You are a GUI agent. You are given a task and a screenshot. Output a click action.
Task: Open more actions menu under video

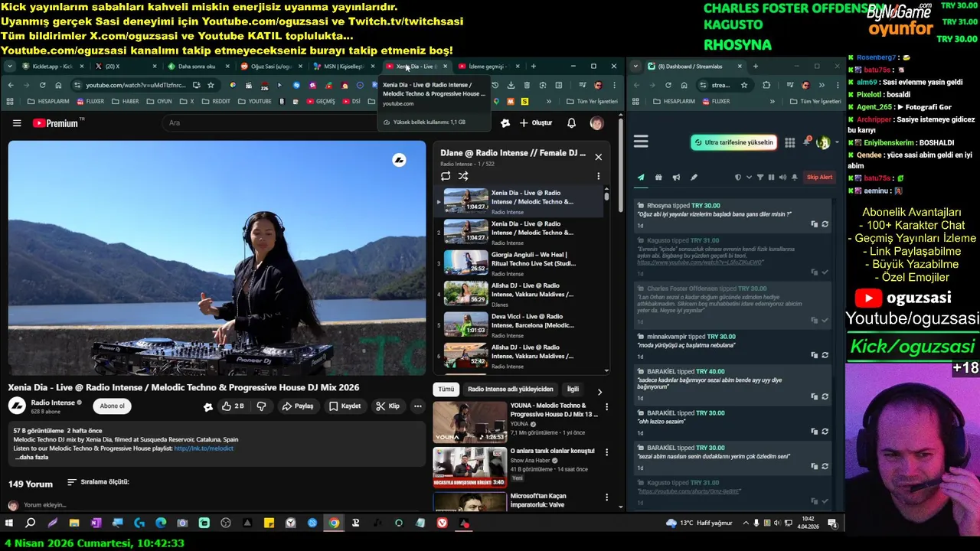[x=417, y=406]
